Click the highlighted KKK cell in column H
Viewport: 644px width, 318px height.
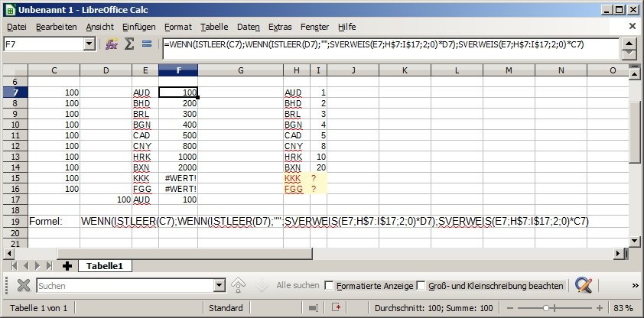(297, 178)
